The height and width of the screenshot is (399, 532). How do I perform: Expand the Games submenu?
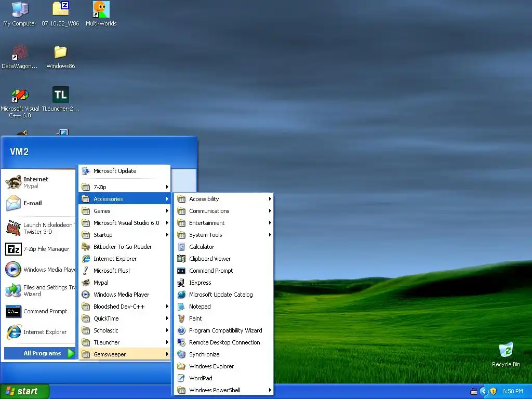point(125,211)
